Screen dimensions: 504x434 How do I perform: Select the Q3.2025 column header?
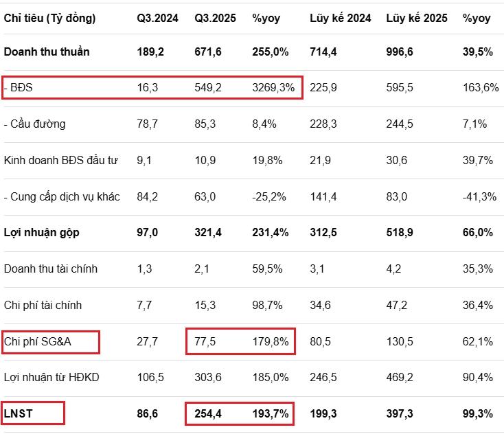[x=215, y=19]
